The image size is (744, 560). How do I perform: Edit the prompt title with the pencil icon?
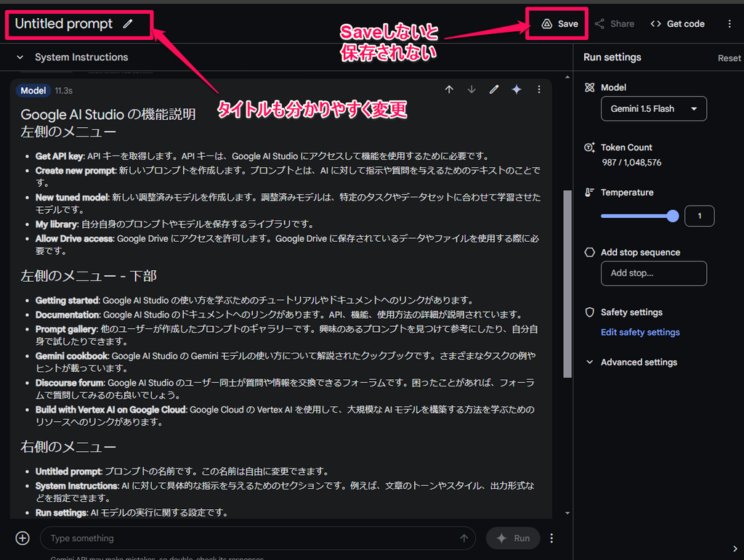tap(128, 24)
